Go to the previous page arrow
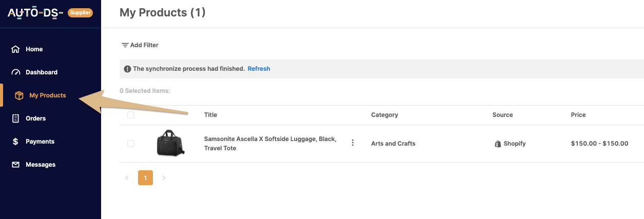Viewport: 644px width, 219px height. (x=127, y=178)
